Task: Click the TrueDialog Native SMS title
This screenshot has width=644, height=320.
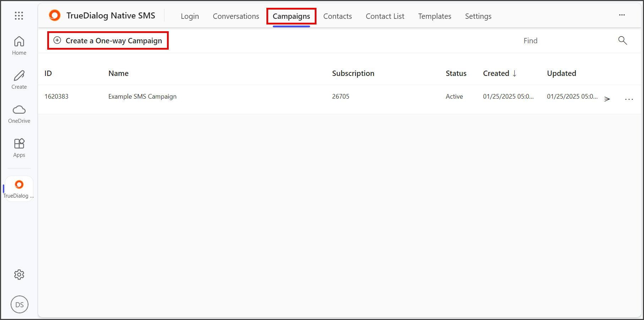Action: tap(111, 16)
